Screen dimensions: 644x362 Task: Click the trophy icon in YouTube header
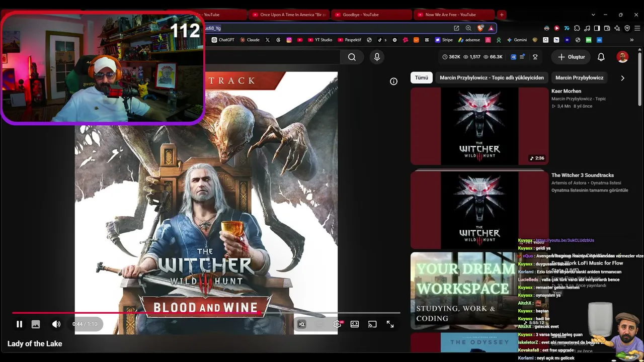[535, 57]
